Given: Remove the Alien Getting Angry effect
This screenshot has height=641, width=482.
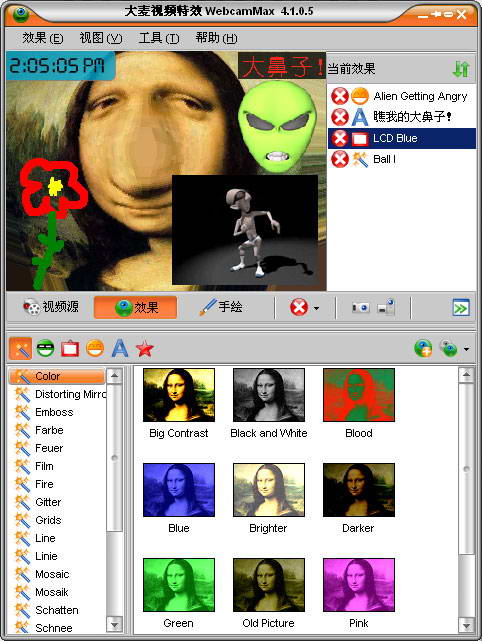Looking at the screenshot, I should 339,96.
